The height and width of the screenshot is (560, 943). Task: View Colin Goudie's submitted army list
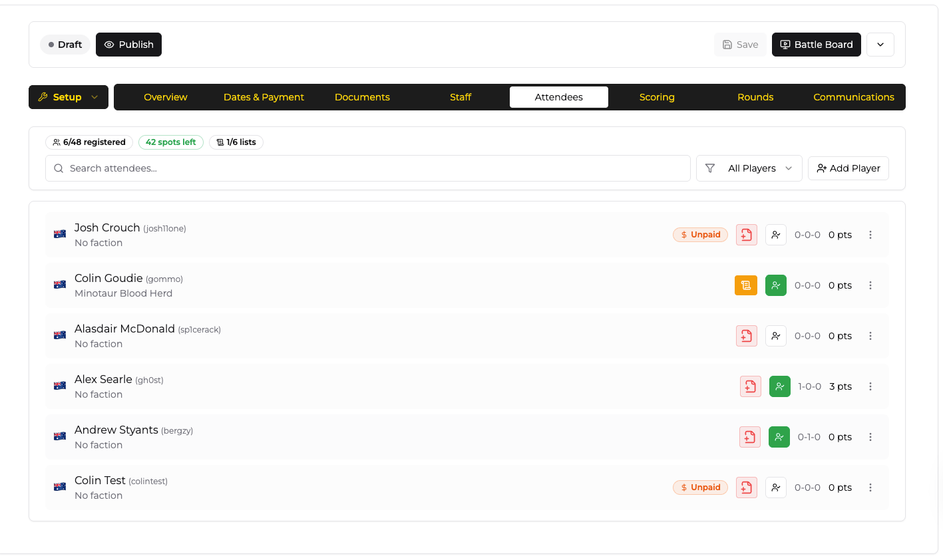(746, 285)
